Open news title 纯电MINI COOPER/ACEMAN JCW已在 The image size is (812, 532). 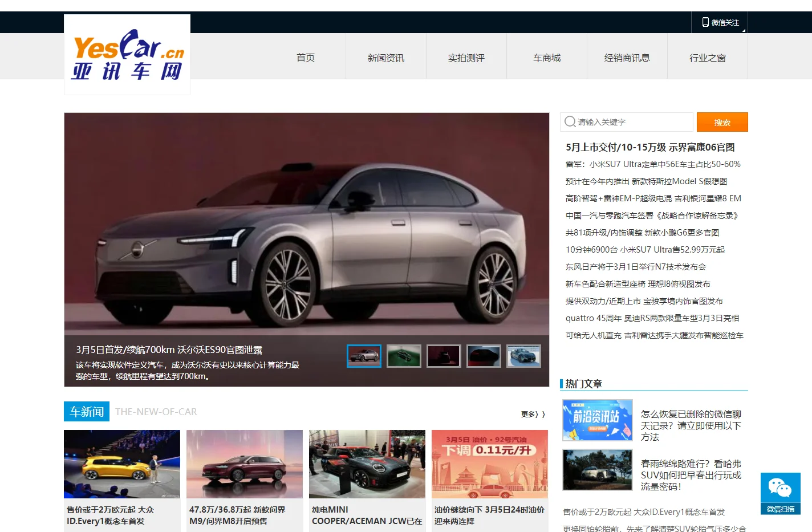click(x=367, y=515)
